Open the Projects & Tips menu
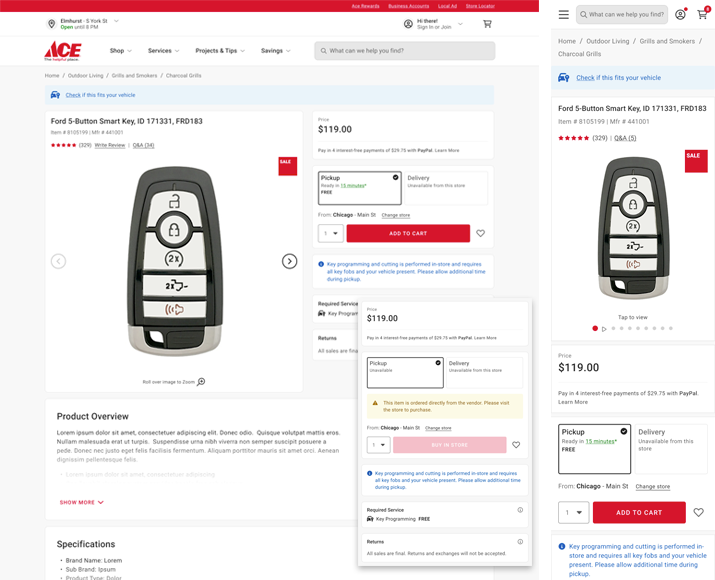Image resolution: width=715 pixels, height=580 pixels. pos(220,51)
